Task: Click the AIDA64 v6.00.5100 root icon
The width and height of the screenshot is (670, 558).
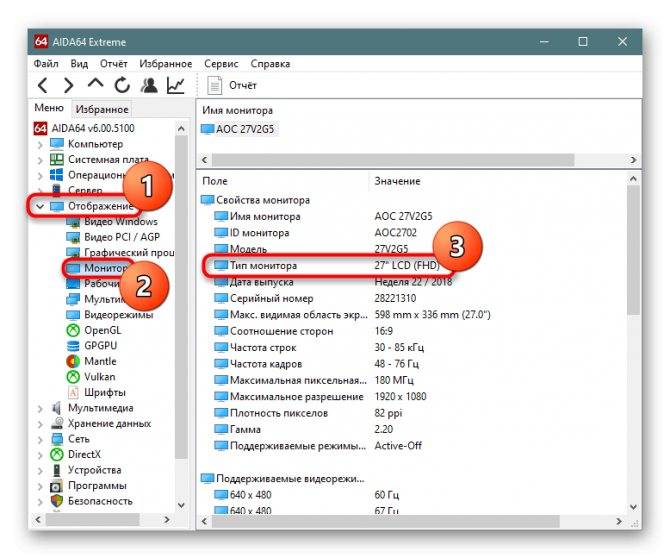Action: [41, 128]
